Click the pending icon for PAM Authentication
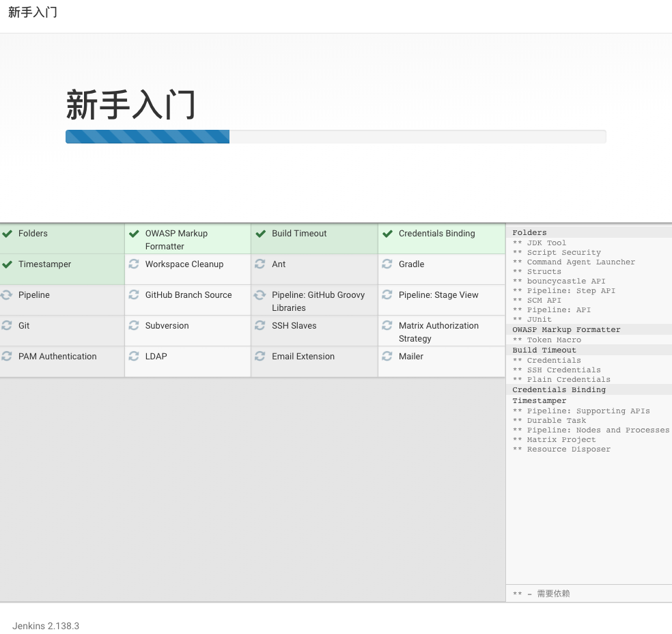 point(6,356)
